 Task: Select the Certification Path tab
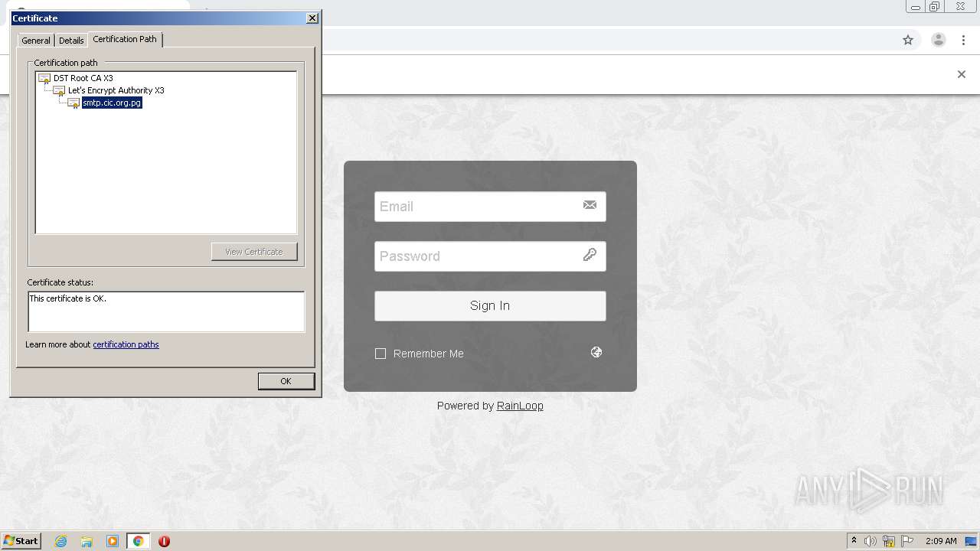coord(125,39)
